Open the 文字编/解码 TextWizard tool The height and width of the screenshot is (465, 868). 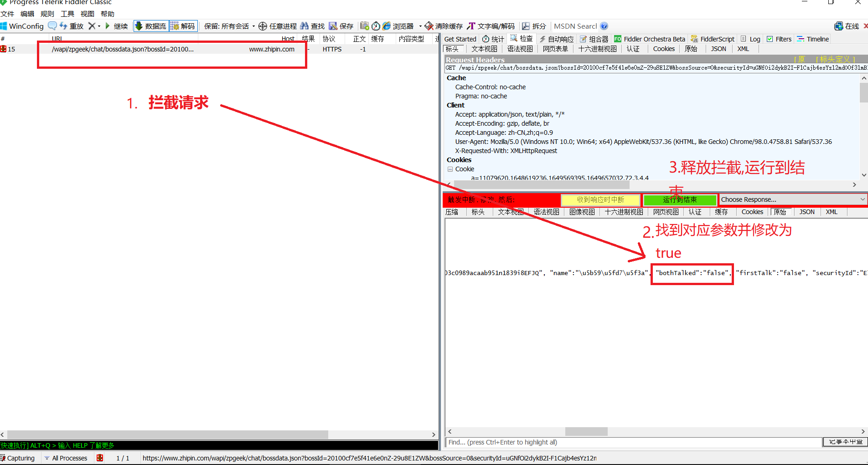(x=491, y=26)
